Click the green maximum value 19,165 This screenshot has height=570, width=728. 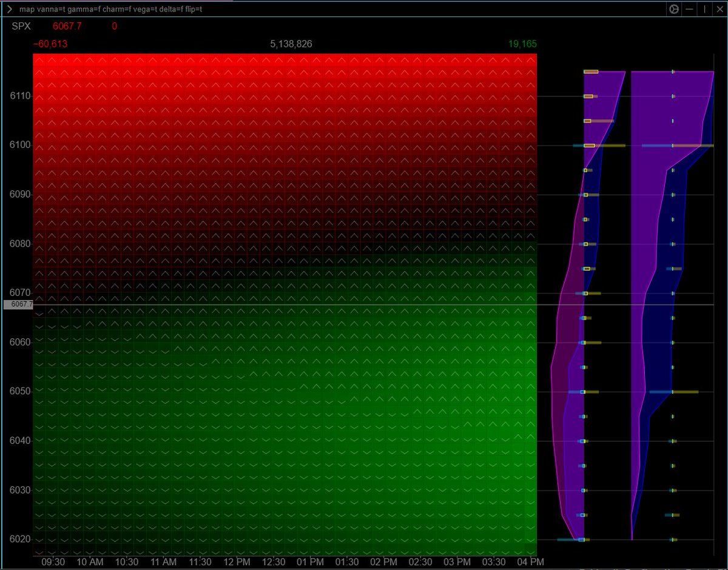point(523,44)
